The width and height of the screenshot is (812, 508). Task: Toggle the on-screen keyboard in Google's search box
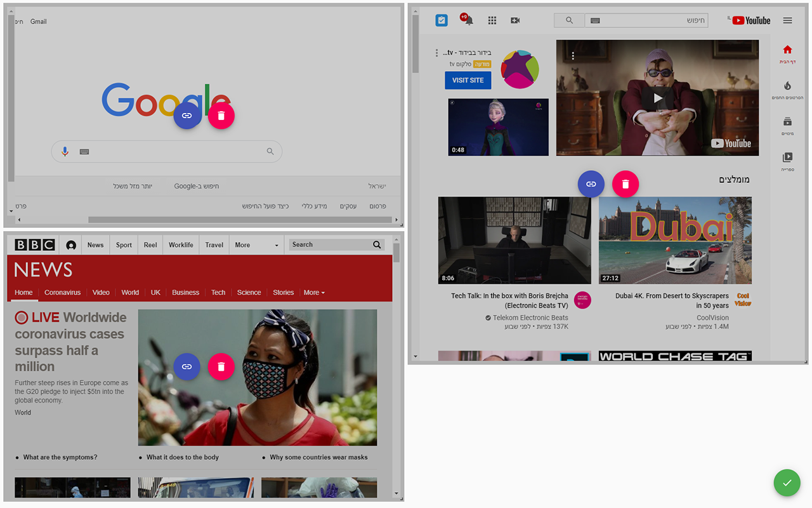point(84,151)
